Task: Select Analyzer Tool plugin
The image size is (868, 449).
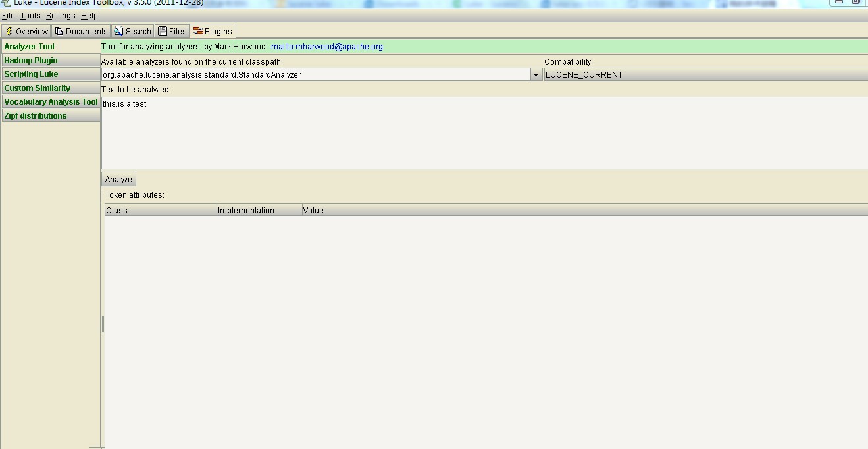Action: (x=51, y=47)
